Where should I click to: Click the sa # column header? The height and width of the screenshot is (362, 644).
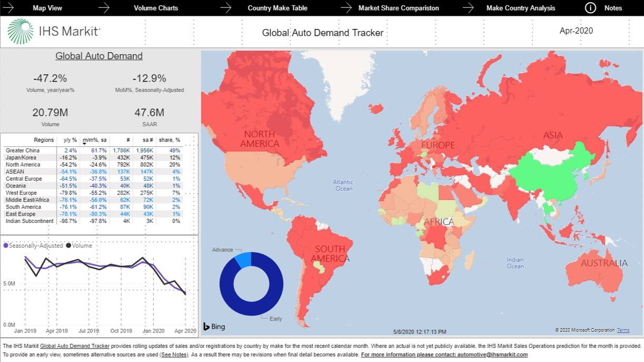tap(147, 140)
